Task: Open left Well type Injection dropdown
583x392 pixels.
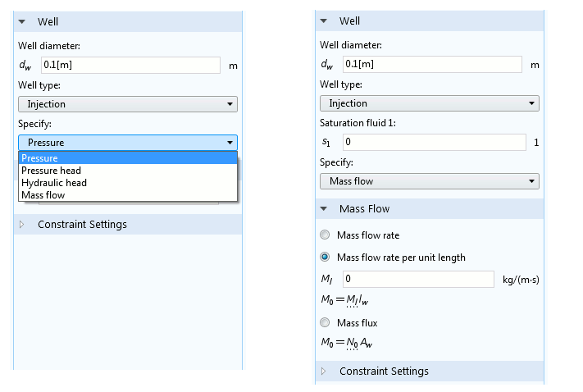Action: coord(128,104)
